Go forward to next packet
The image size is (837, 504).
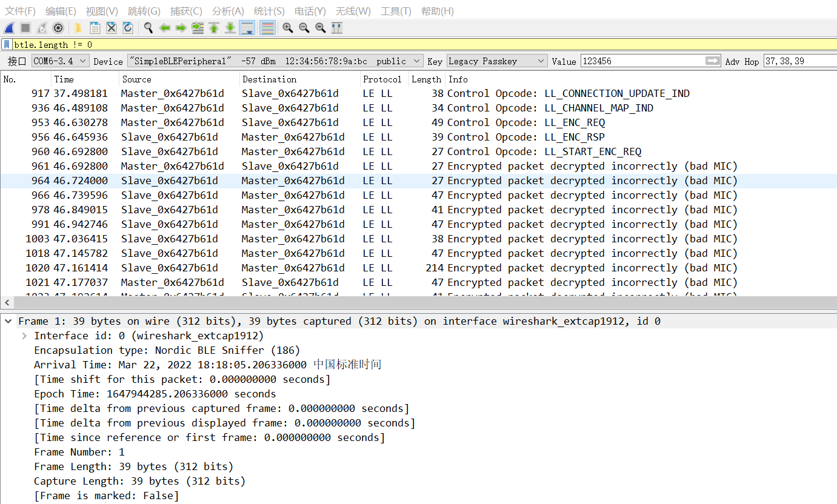181,28
